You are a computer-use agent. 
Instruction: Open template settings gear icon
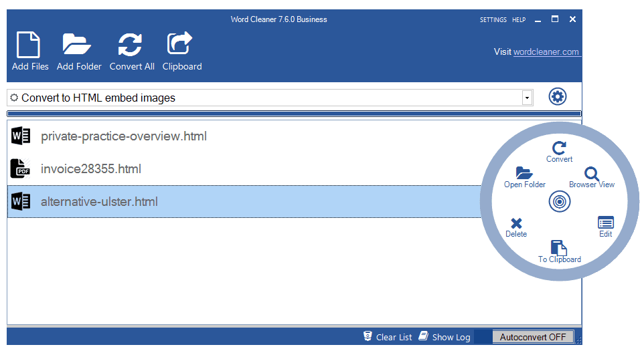558,97
